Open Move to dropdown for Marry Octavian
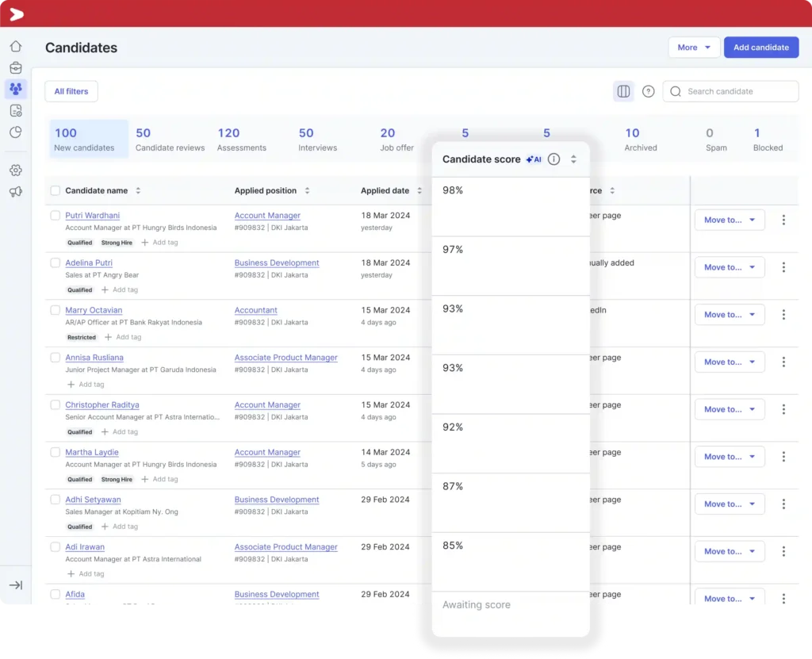The height and width of the screenshot is (659, 812). coord(730,315)
